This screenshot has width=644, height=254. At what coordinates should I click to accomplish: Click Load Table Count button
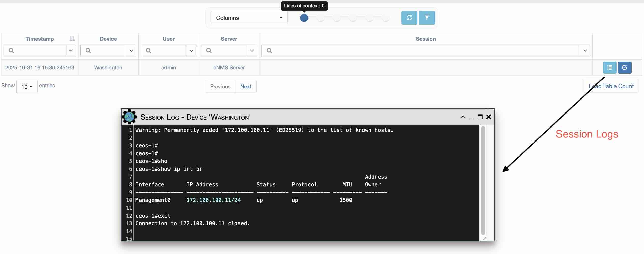pos(611,86)
